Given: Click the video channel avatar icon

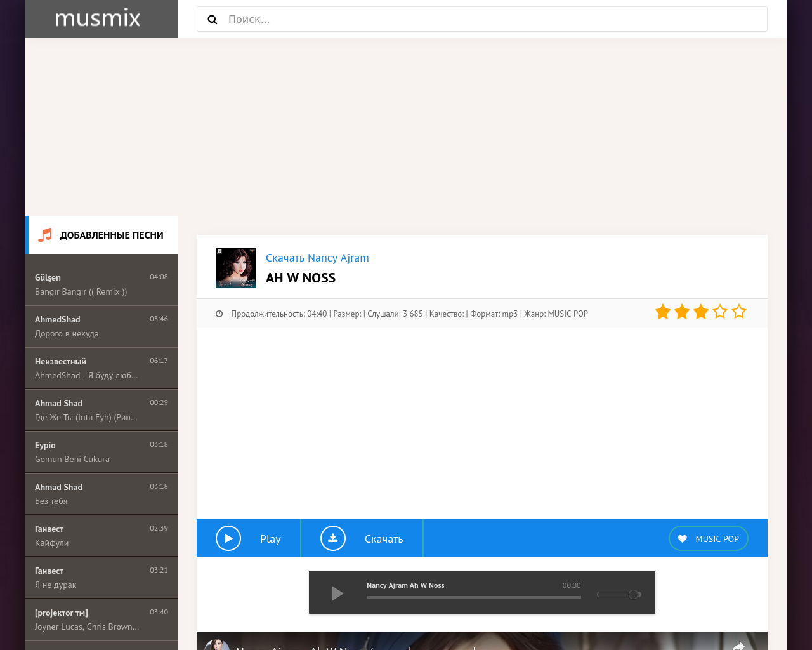Looking at the screenshot, I should coord(217,645).
